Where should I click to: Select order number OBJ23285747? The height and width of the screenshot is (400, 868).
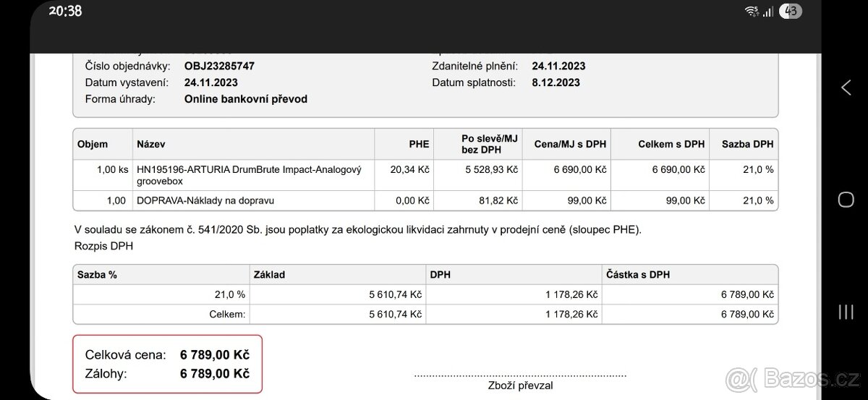(219, 66)
